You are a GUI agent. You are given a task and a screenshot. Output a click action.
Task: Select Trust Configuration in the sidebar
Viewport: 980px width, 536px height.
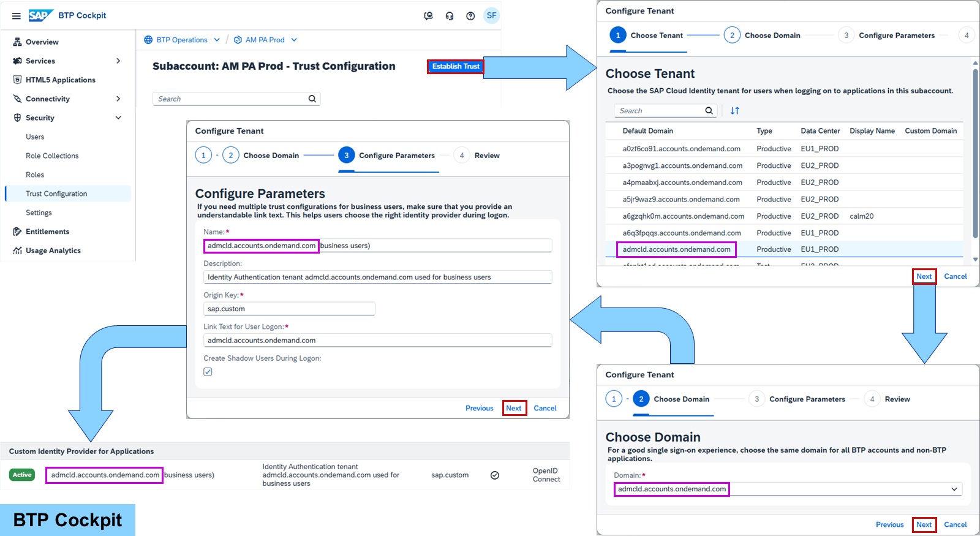tap(68, 194)
